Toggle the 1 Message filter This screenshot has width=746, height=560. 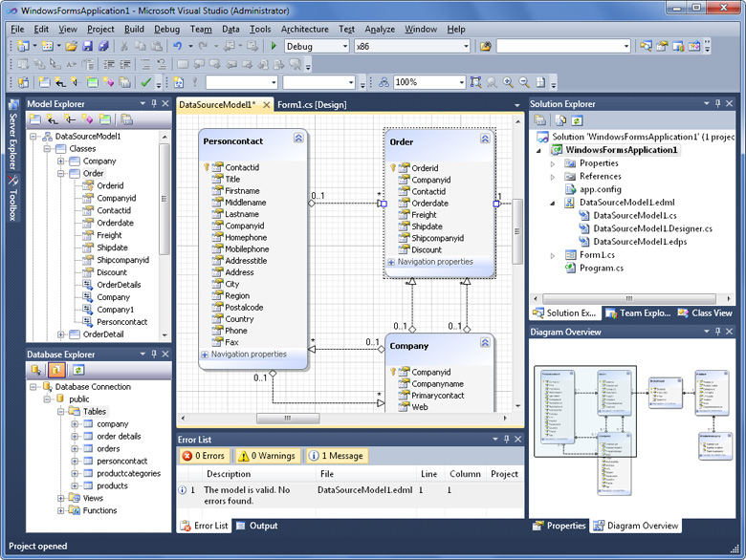(337, 456)
